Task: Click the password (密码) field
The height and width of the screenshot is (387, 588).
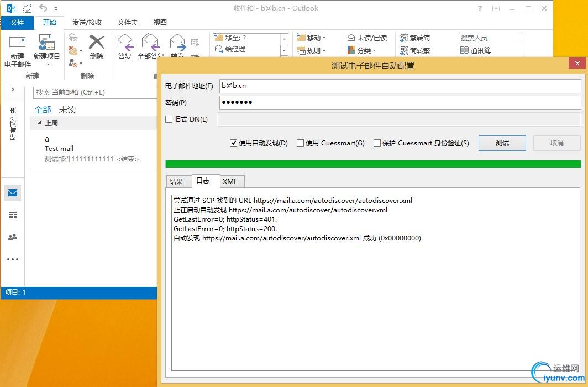Action: point(400,103)
